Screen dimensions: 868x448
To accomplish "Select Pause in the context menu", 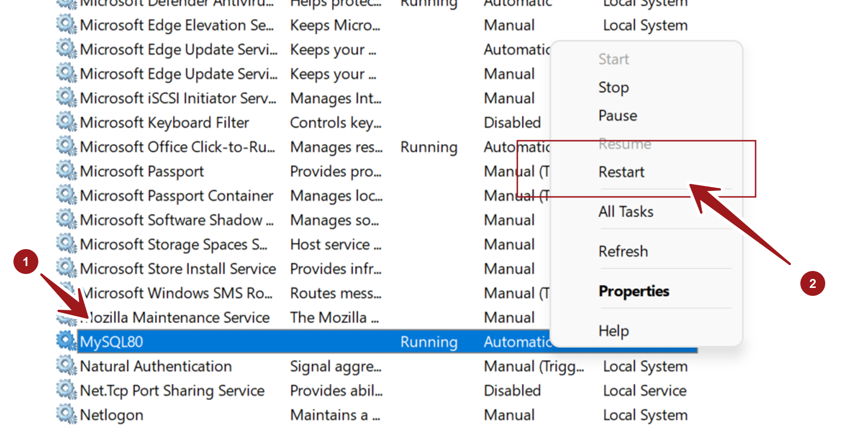I will (x=617, y=116).
